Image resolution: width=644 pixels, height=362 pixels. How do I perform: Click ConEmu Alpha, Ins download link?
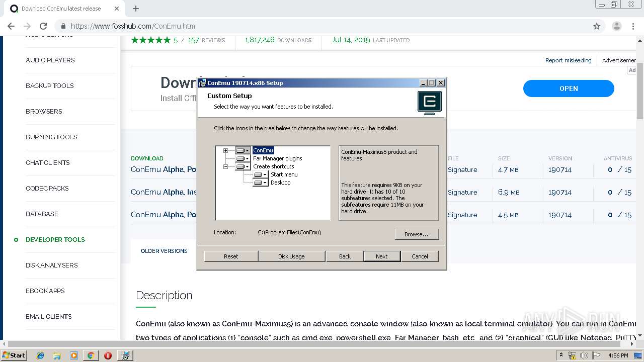(x=164, y=192)
